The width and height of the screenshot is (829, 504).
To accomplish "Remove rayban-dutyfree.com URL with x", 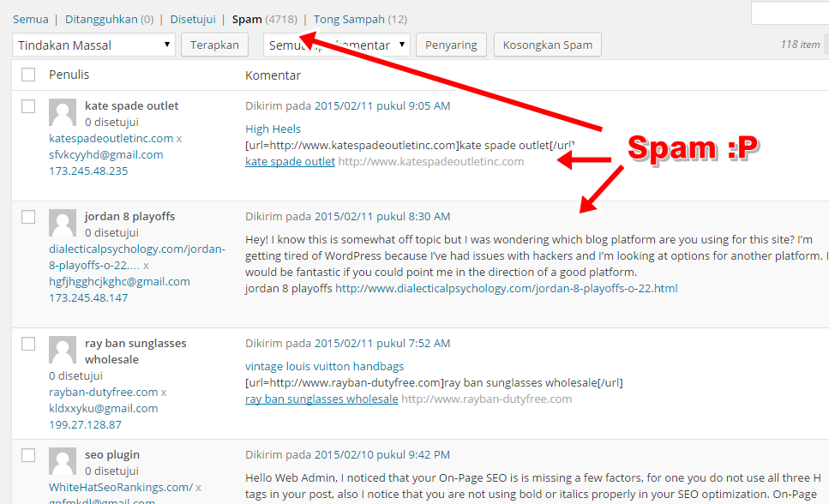I will [164, 393].
